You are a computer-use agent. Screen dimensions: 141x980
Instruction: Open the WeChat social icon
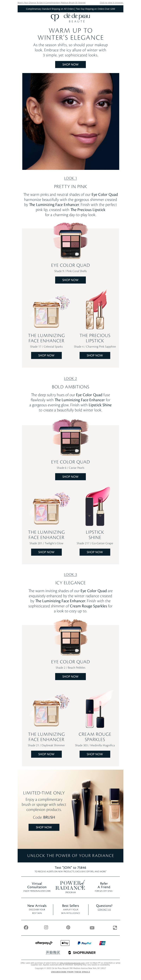point(115,928)
